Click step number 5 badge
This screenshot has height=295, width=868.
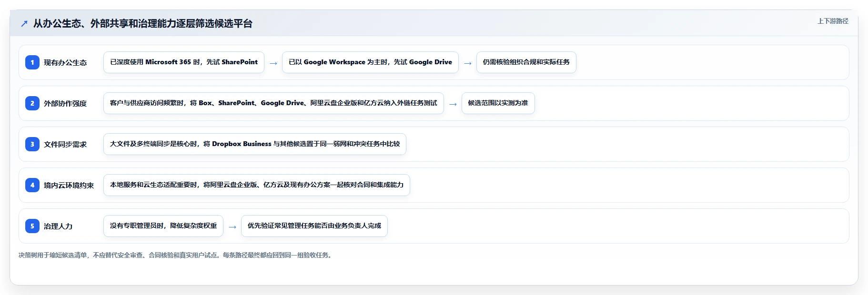point(32,226)
